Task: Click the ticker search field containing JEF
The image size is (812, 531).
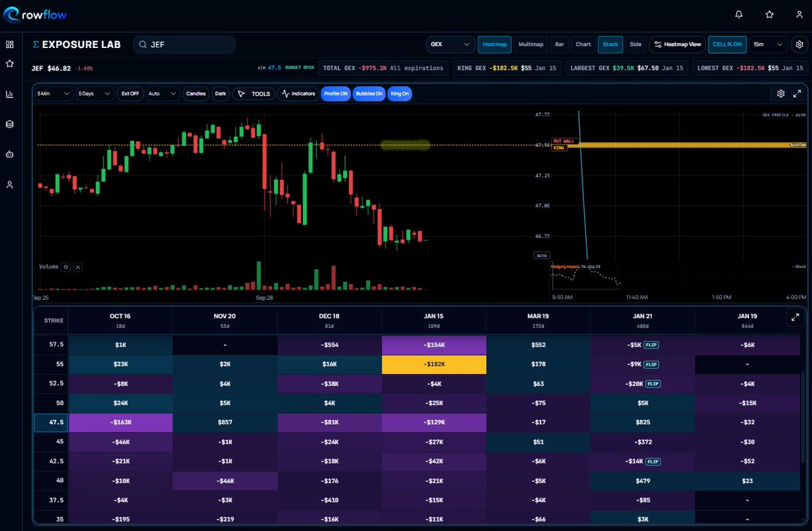Action: pos(184,45)
